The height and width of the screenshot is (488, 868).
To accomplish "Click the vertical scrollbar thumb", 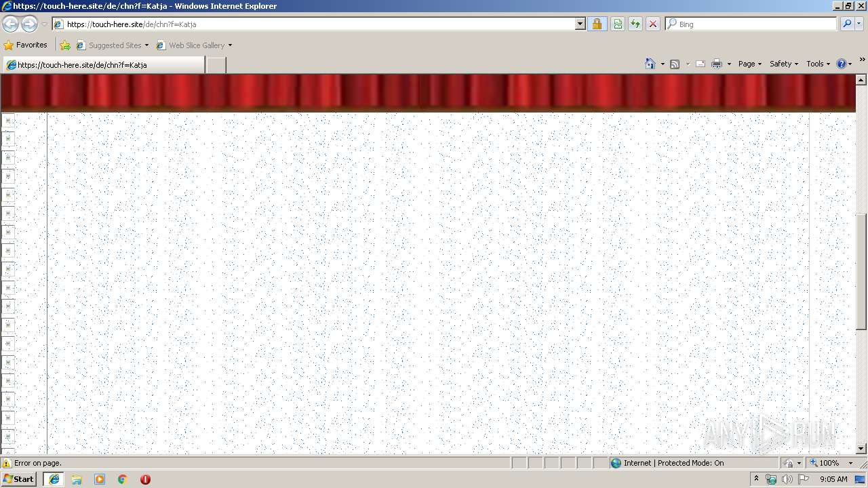I will [x=861, y=272].
